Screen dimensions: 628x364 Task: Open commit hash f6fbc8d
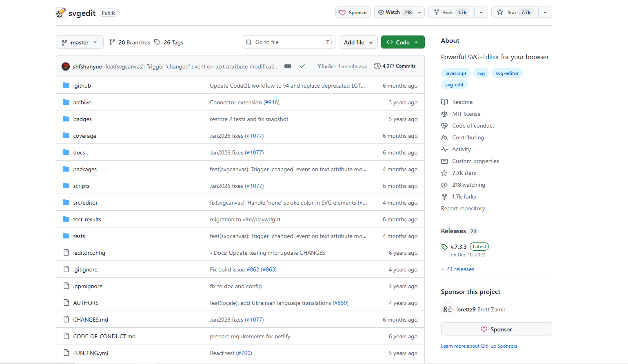pyautogui.click(x=325, y=66)
